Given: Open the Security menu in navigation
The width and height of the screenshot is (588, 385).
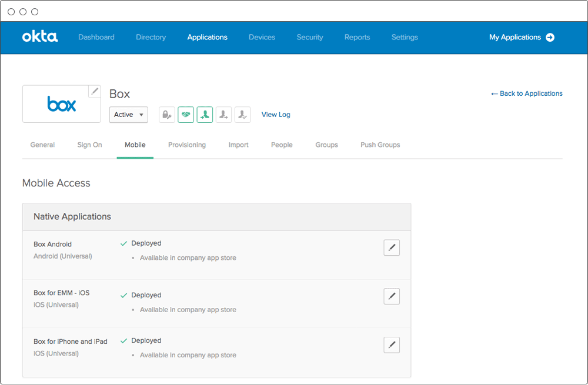Looking at the screenshot, I should (x=310, y=38).
